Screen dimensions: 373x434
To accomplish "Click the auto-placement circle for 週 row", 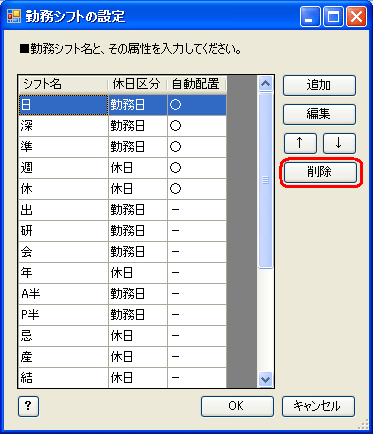I will [x=176, y=168].
